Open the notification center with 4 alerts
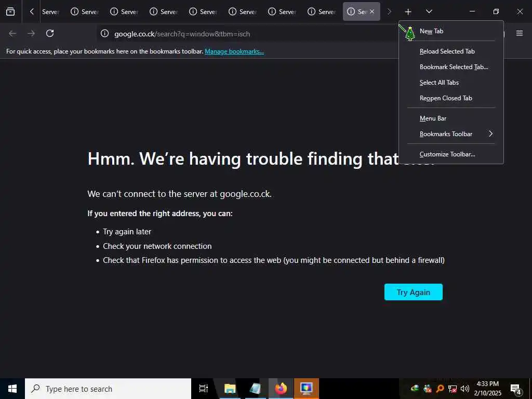 tap(516, 389)
